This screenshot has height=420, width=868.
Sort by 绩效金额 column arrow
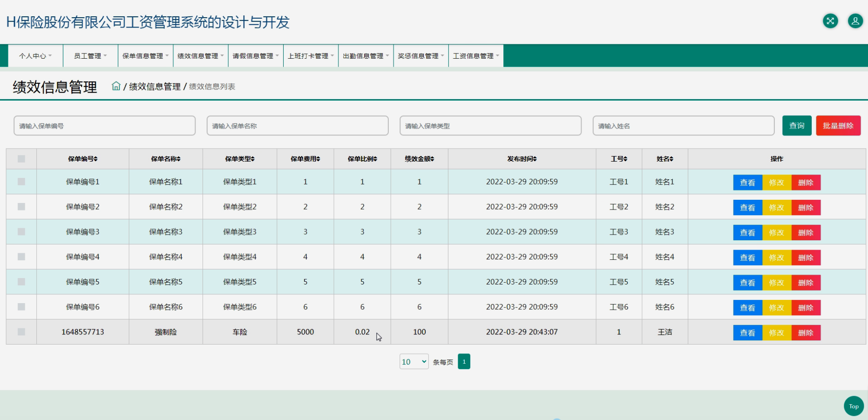[433, 159]
